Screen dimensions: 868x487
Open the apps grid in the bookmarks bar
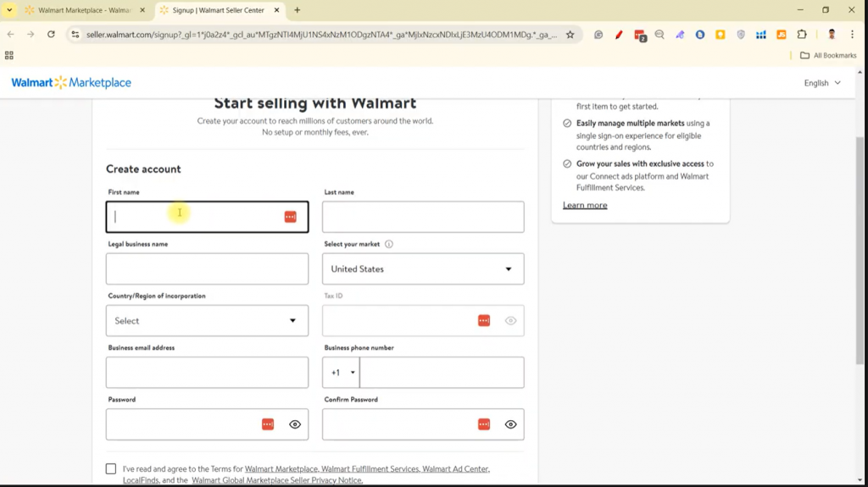pos(9,55)
